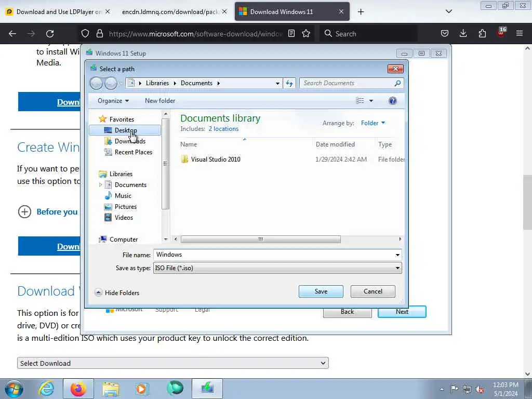Expand the Documents library tree node

click(x=100, y=185)
